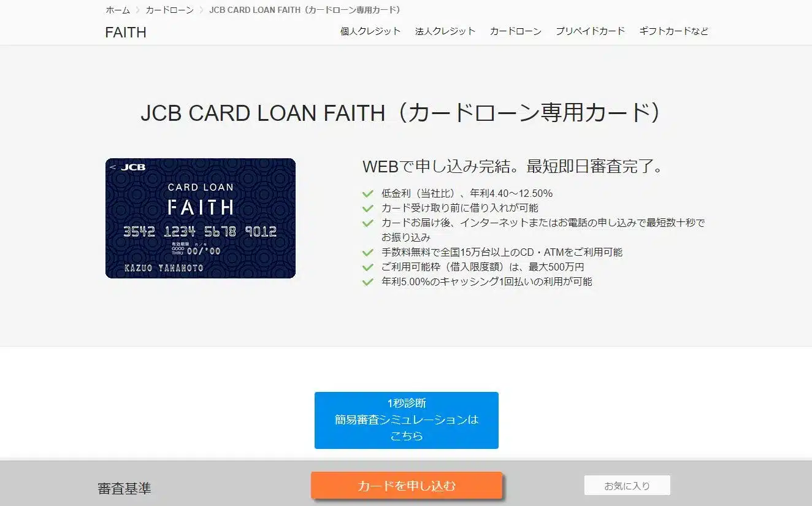Open the プリペイドカード menu item
The image size is (812, 506).
tap(591, 31)
